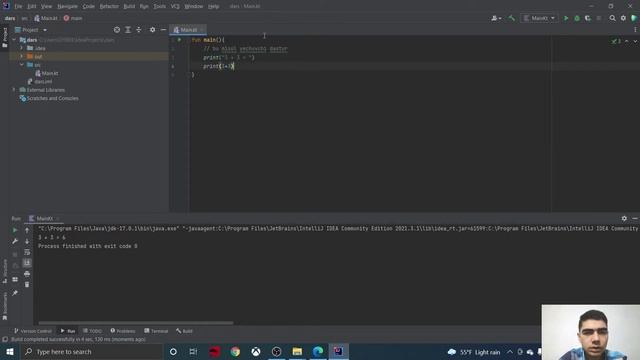Click Collapse All in the Project panel header

point(139,30)
